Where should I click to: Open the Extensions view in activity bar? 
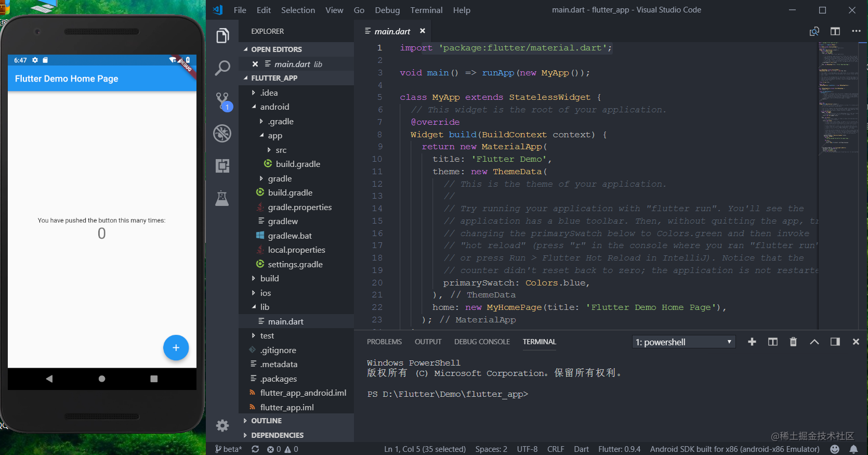tap(222, 166)
